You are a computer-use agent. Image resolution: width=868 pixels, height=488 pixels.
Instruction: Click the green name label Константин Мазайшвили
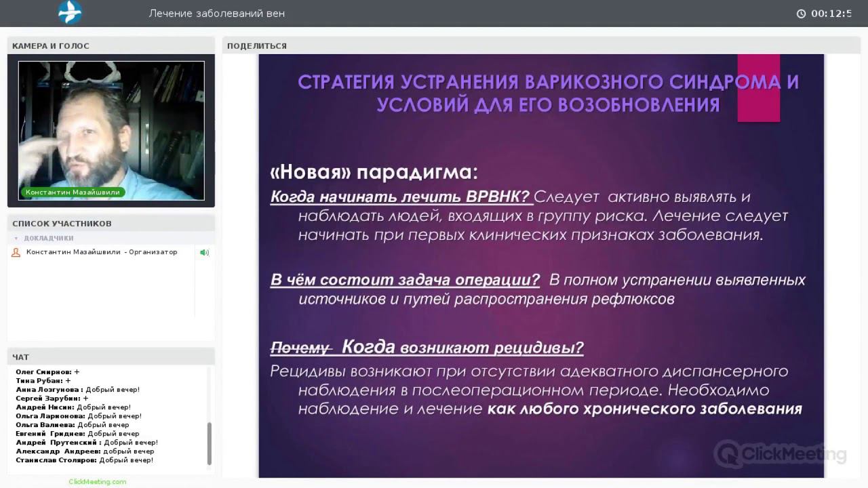pyautogui.click(x=73, y=192)
